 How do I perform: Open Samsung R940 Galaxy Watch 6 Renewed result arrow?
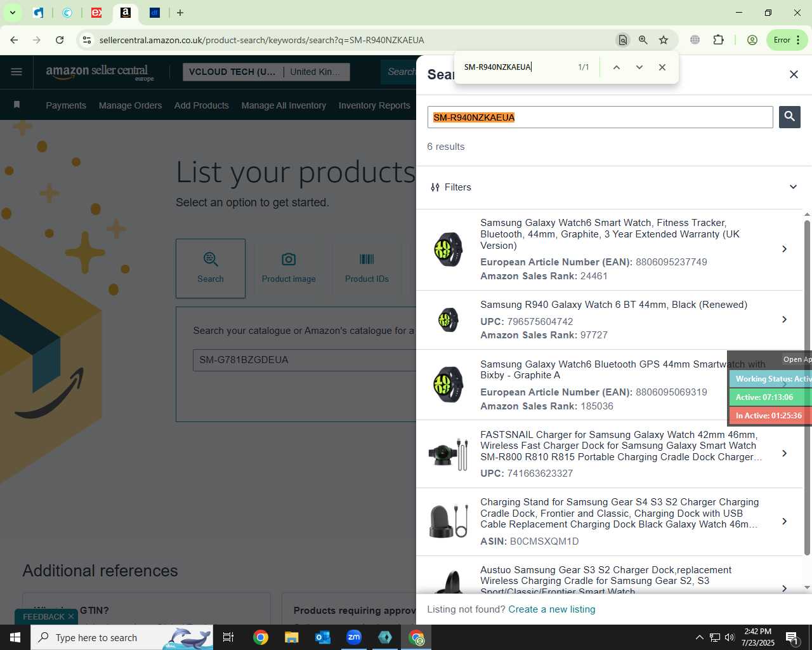click(x=784, y=319)
